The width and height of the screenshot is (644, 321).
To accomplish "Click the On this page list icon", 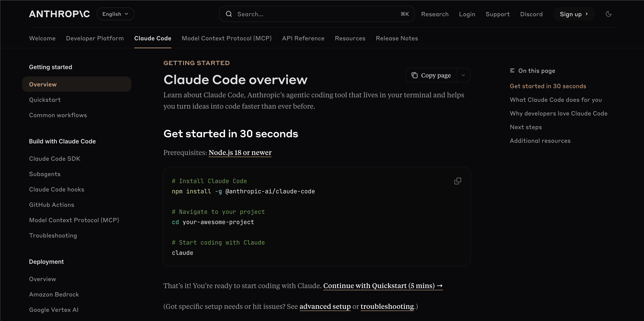I will coord(512,71).
